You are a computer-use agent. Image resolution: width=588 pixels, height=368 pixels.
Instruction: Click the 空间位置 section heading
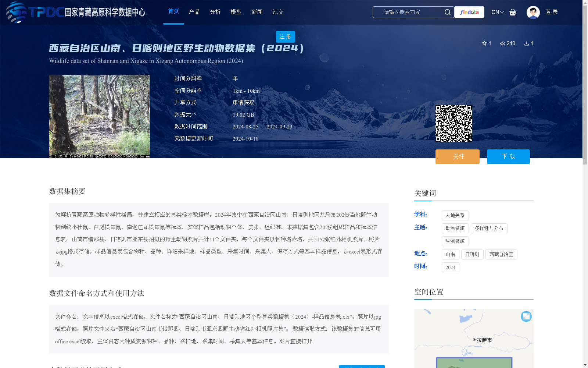click(x=429, y=292)
